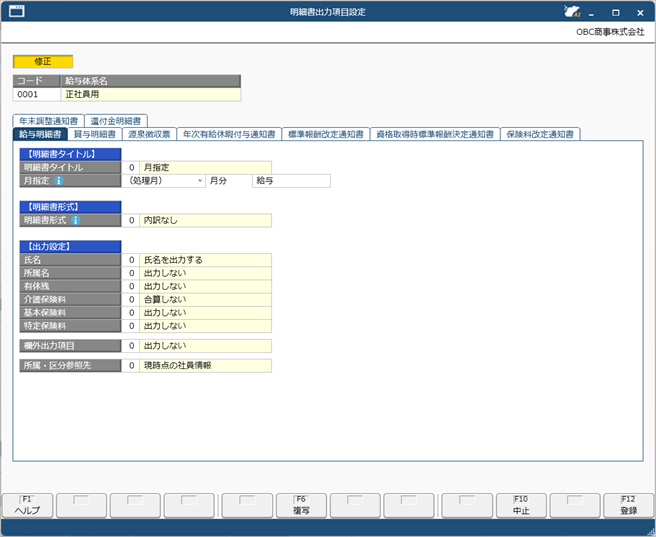This screenshot has height=537, width=656.
Task: Click the window resize grip at bottom-right
Action: tap(650, 531)
